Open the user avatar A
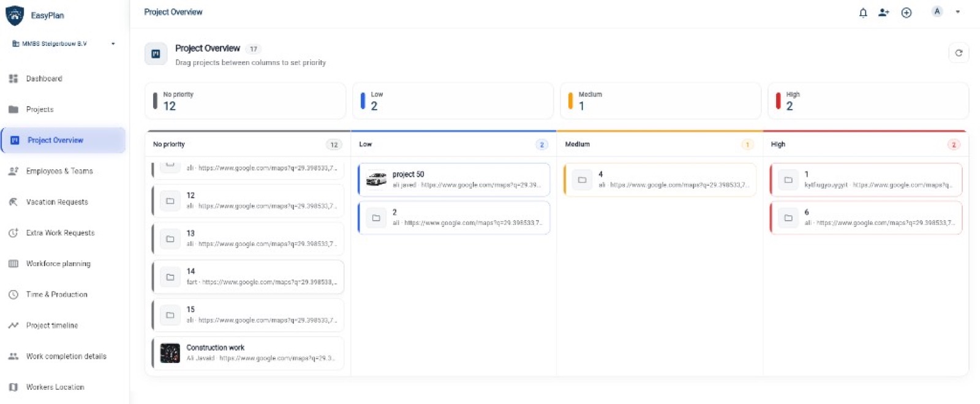980x404 pixels. pyautogui.click(x=937, y=12)
